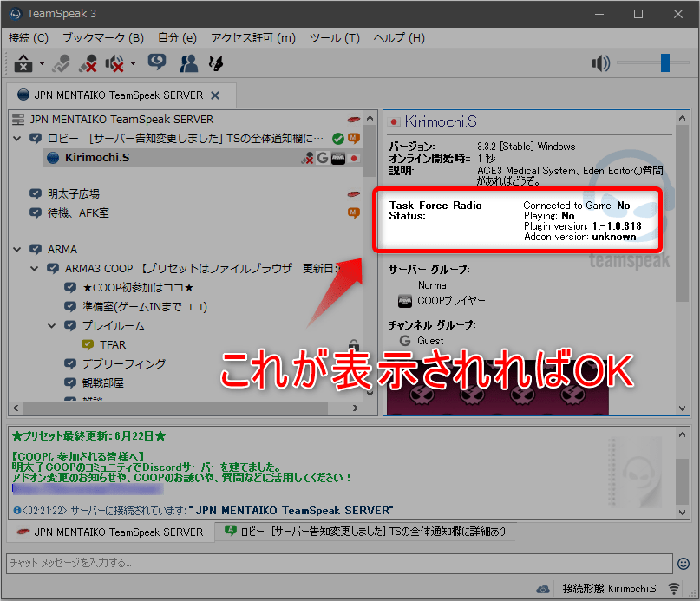
Task: Click the connection signal status icon
Action: [x=674, y=589]
